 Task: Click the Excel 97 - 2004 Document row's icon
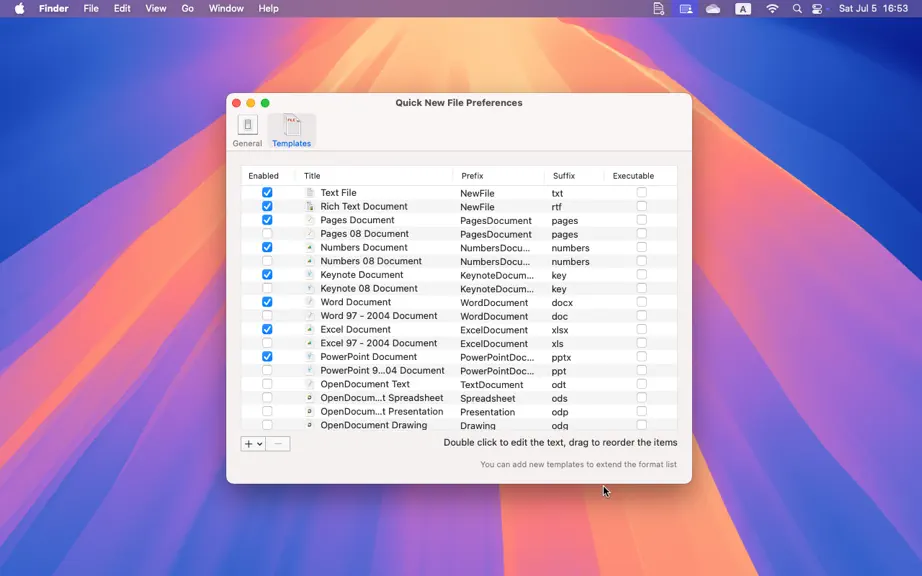[310, 343]
